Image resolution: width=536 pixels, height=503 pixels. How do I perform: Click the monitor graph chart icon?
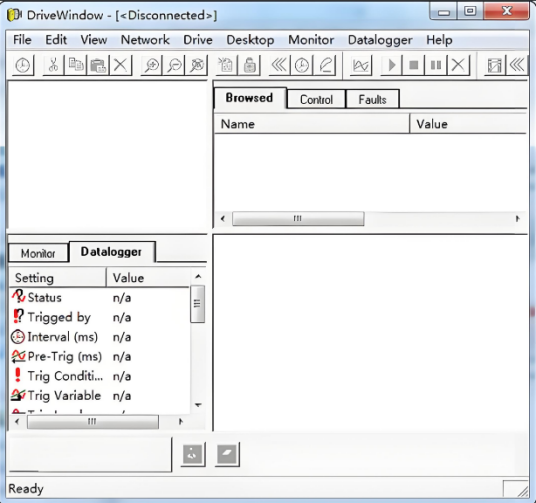361,65
